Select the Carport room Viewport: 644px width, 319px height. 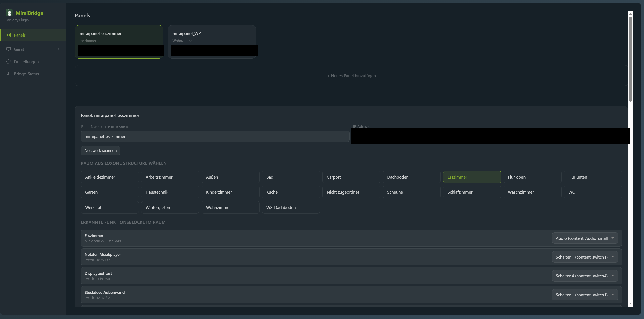tap(351, 177)
